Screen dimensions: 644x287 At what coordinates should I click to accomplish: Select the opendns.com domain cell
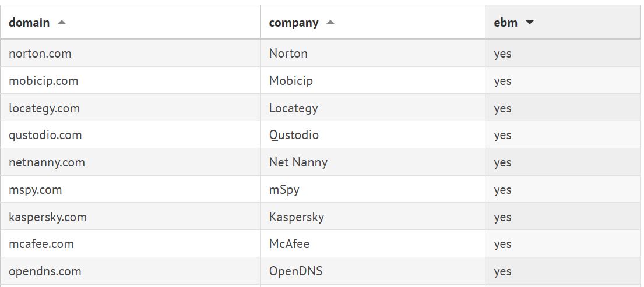(x=45, y=271)
